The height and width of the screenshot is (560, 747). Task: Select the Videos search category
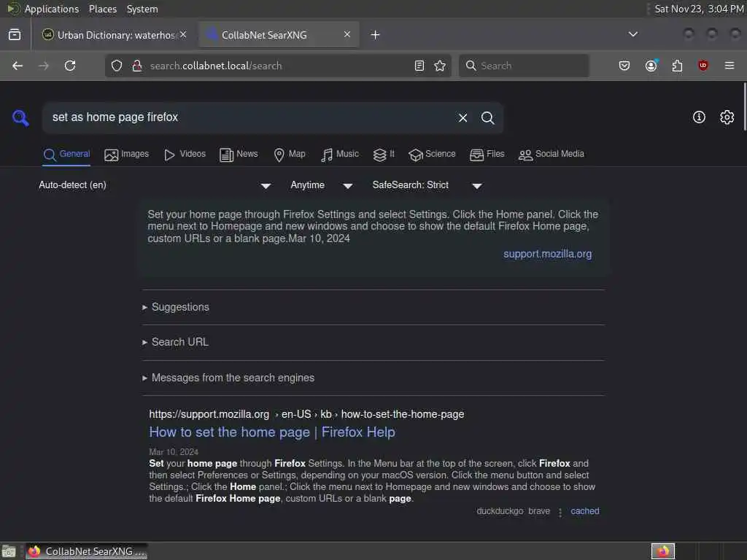185,155
